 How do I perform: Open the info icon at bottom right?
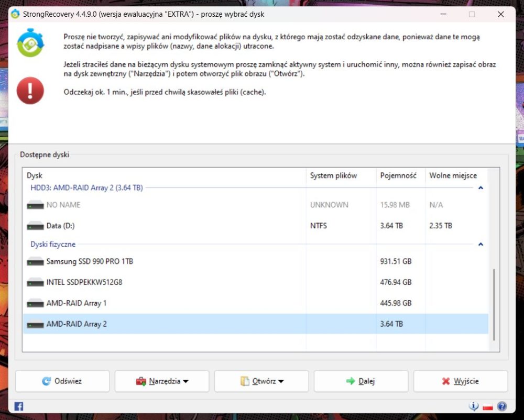(x=474, y=406)
